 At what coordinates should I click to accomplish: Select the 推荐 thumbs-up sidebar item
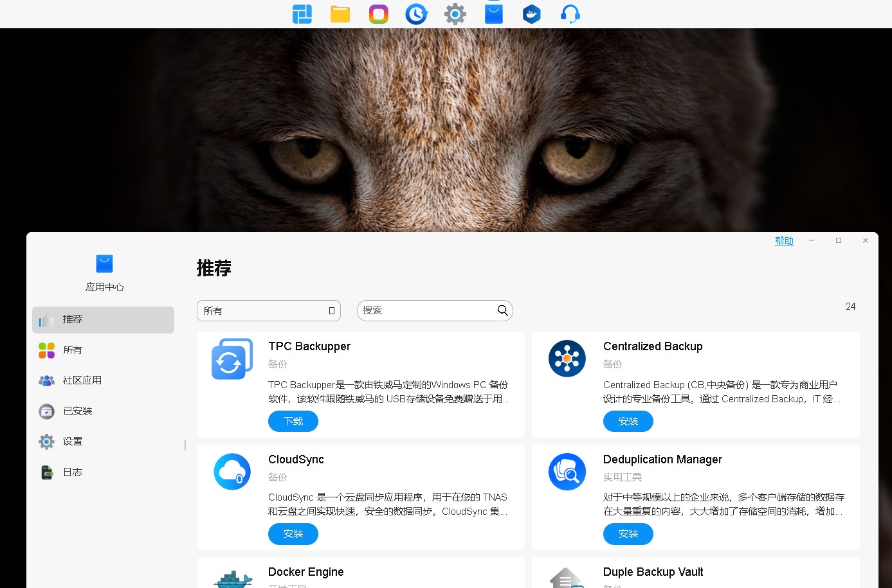coord(103,319)
